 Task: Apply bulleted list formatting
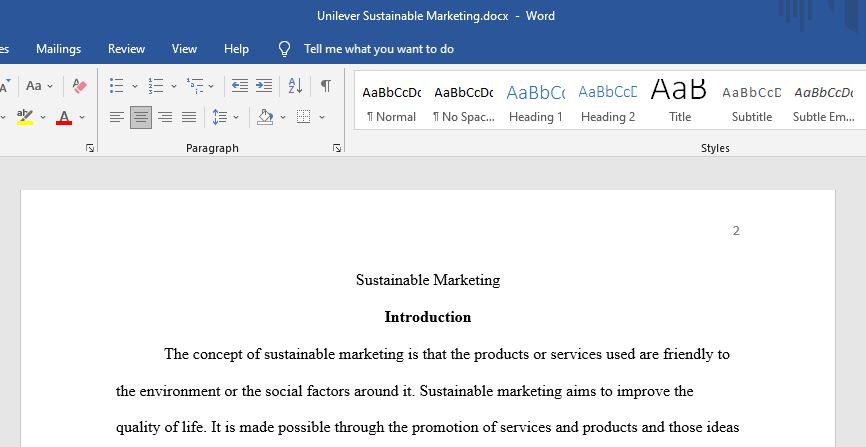117,86
